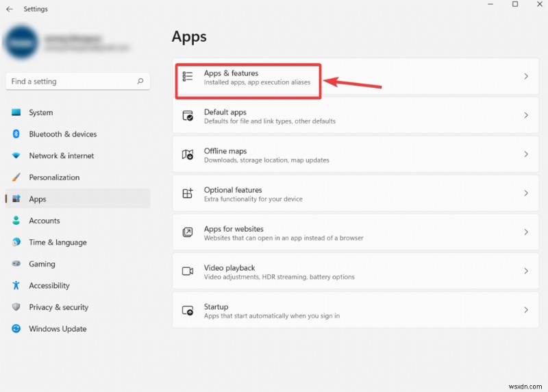Click 'Defaults for file and link types' description
This screenshot has height=392, width=548.
(269, 121)
